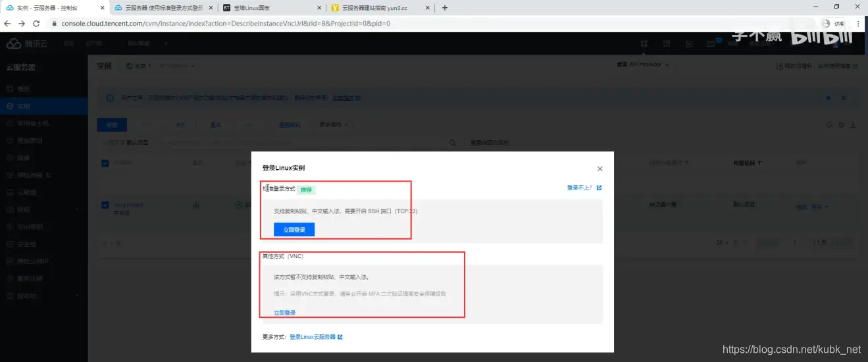Open the Chrome three-dot menu

point(859,23)
